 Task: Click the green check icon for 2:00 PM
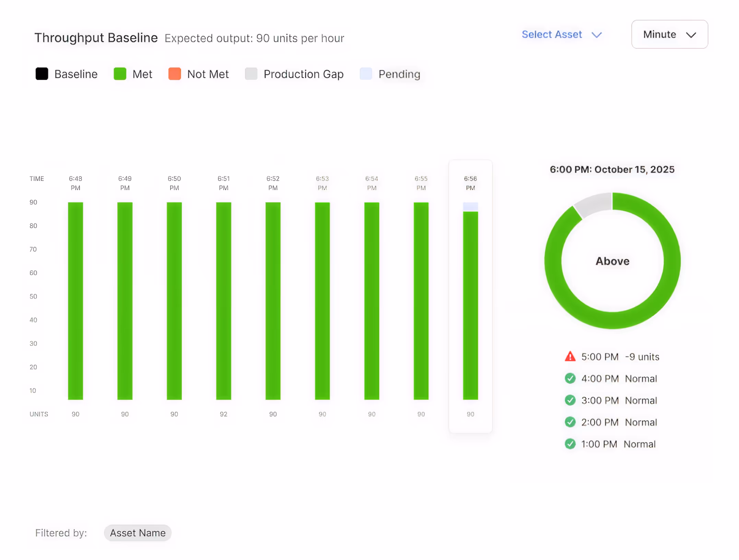(x=570, y=422)
